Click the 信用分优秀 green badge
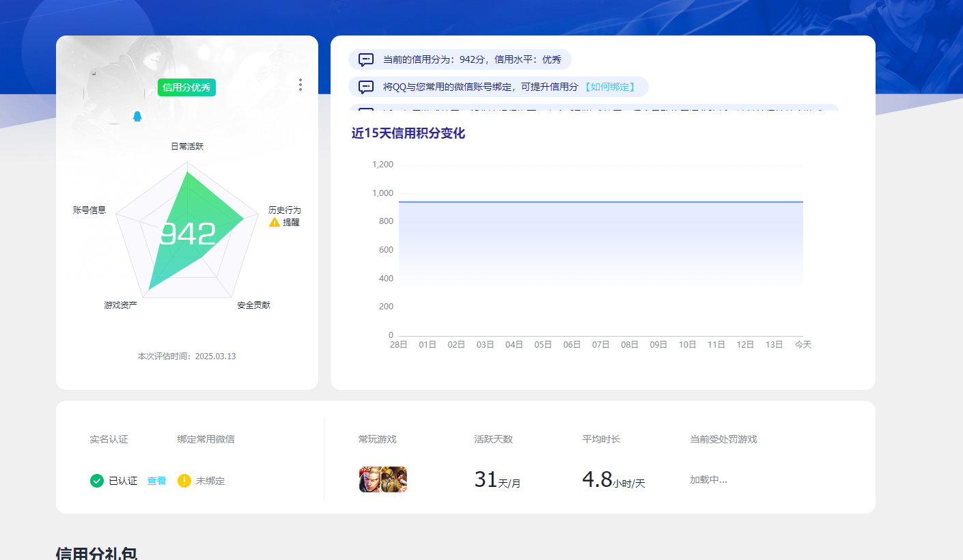Viewport: 963px width, 560px height. (x=186, y=87)
